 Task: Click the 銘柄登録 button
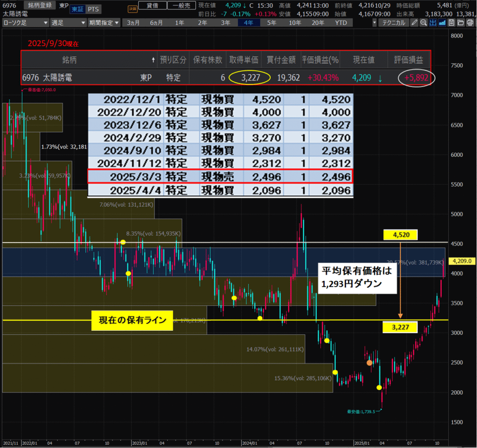coord(40,5)
